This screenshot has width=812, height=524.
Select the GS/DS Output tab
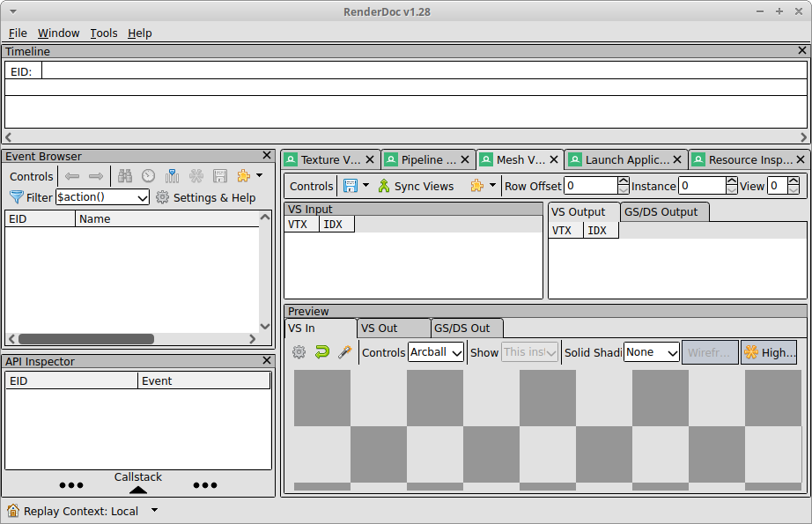[x=664, y=212]
